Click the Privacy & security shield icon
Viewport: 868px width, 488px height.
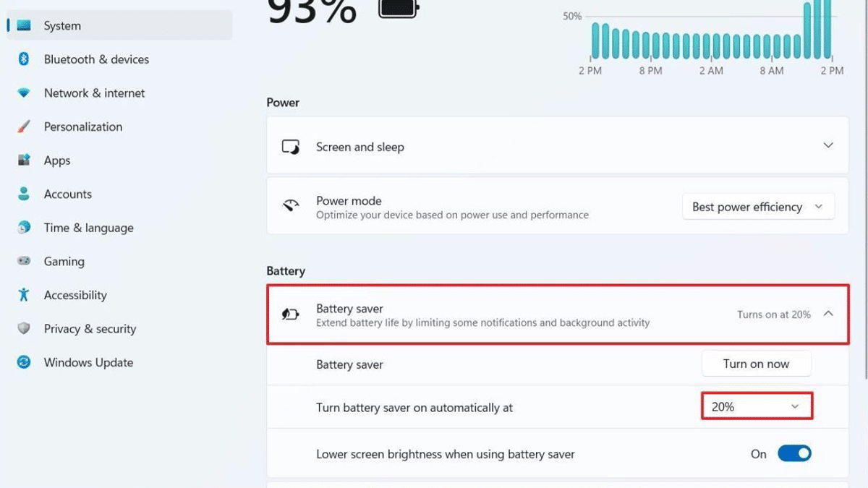point(24,328)
